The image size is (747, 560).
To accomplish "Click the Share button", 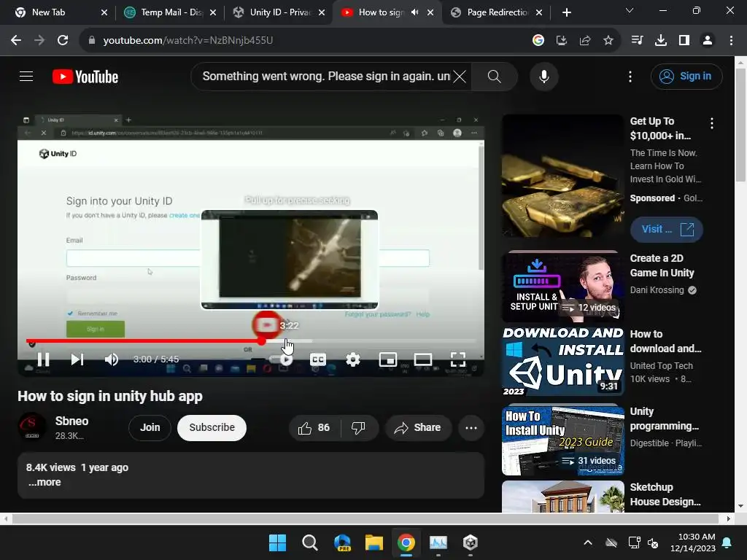I will [418, 427].
